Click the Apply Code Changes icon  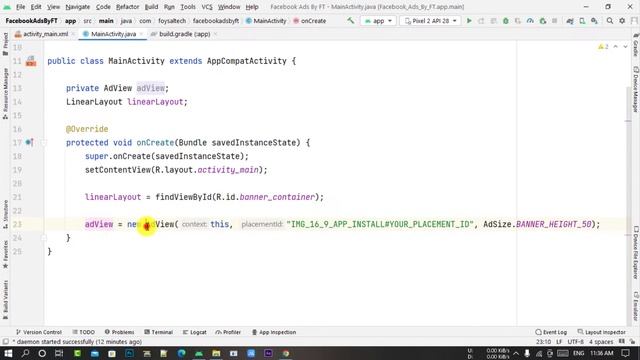point(493,20)
